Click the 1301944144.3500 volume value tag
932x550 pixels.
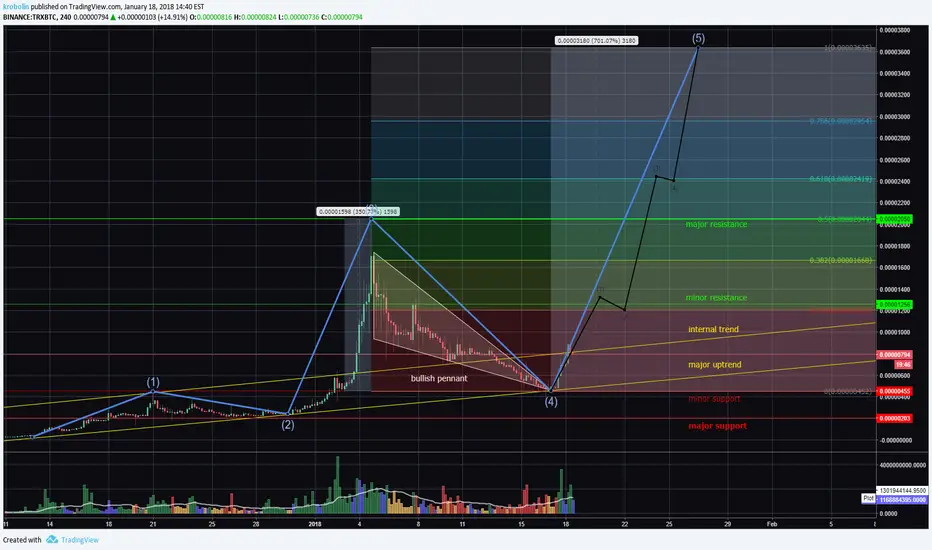902,491
